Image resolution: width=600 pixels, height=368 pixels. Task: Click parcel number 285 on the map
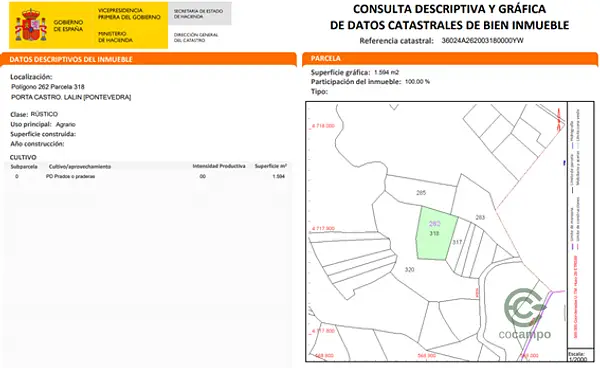click(x=421, y=193)
